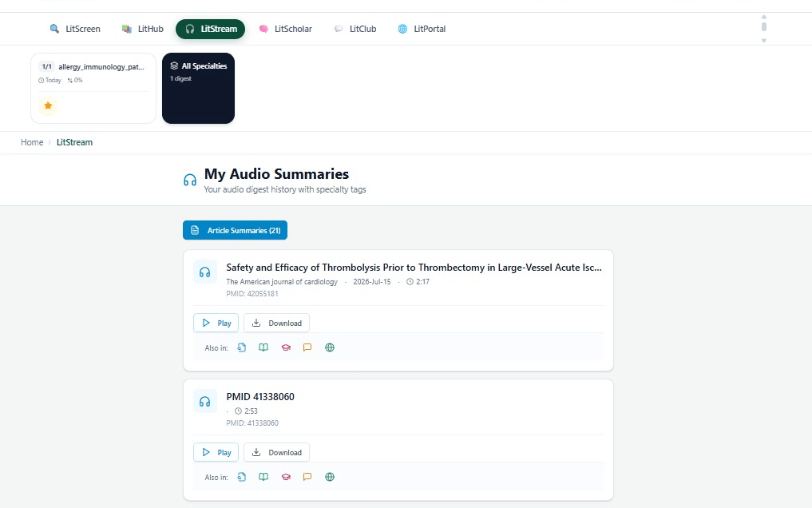Click the Safety and Efficacy of Thrombolysis title
Screen dimensions: 812x508
click(x=414, y=268)
